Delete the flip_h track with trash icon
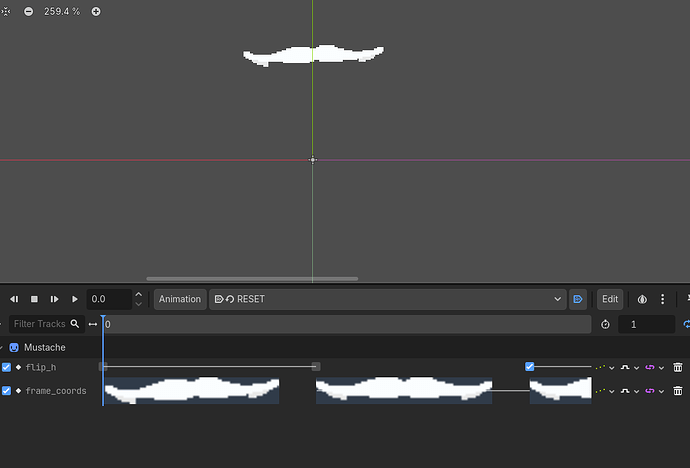690x468 pixels. click(x=678, y=367)
